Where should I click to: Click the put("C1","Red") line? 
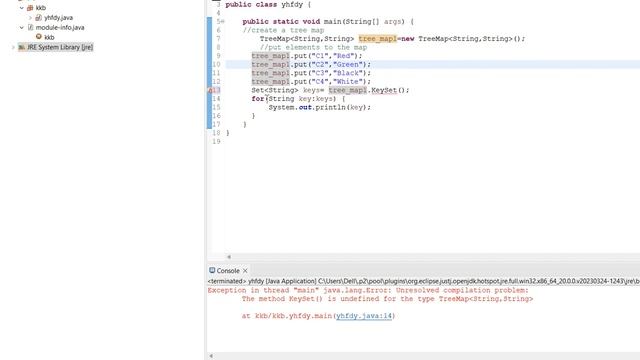coord(307,56)
